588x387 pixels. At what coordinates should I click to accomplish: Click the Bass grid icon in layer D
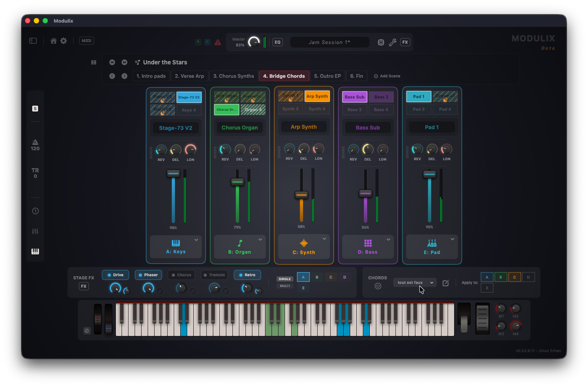pos(368,243)
